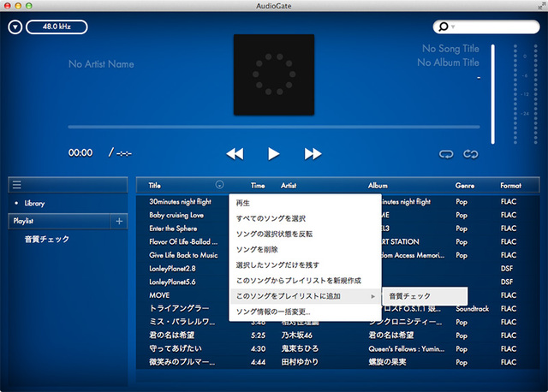Viewport: 548px width, 392px height.
Task: Select song 守ってあげたい
Action: click(x=175, y=348)
